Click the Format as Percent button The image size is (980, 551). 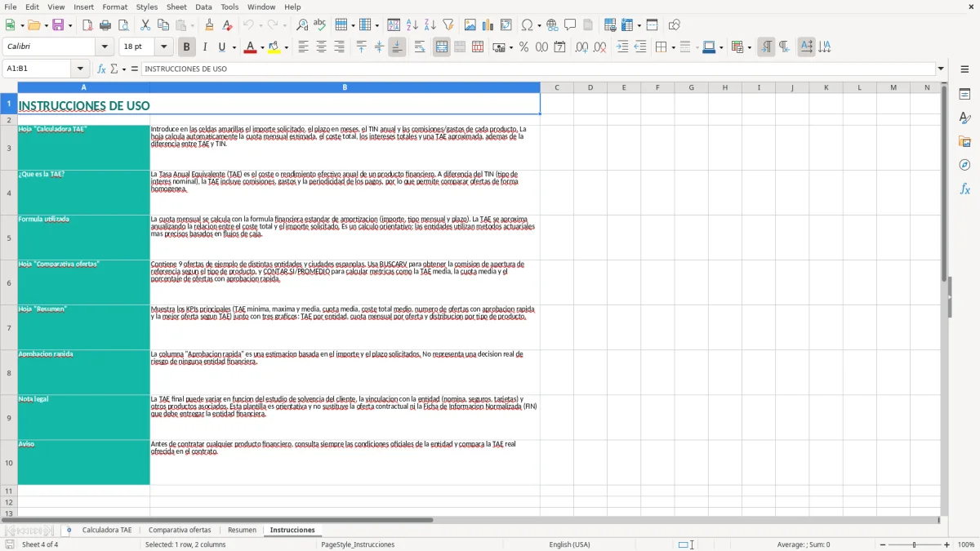coord(523,47)
